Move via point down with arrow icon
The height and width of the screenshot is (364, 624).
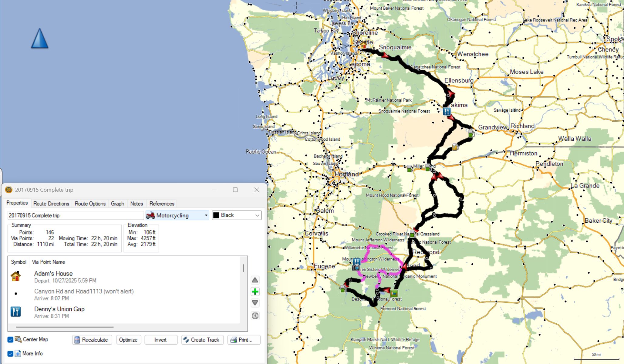[x=255, y=303]
